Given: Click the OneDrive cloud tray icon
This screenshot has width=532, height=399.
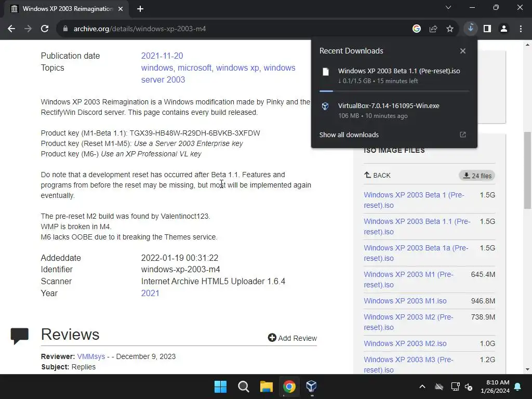Looking at the screenshot, I should [439, 387].
